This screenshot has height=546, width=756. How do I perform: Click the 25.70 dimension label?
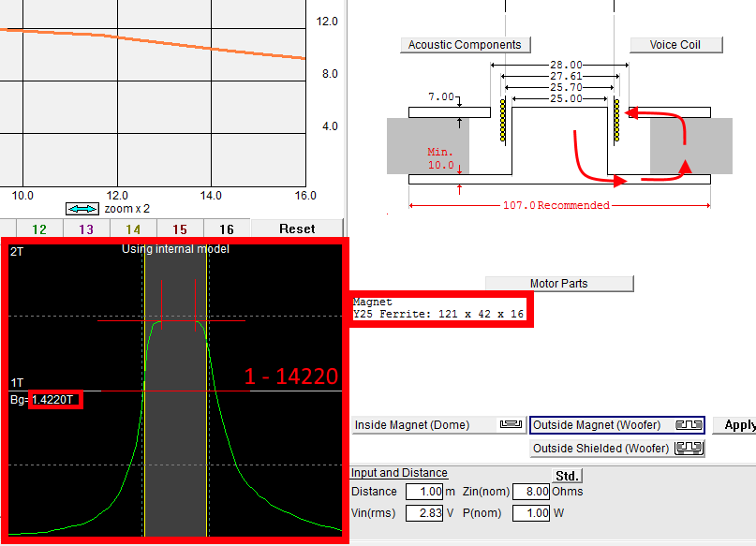click(x=566, y=88)
